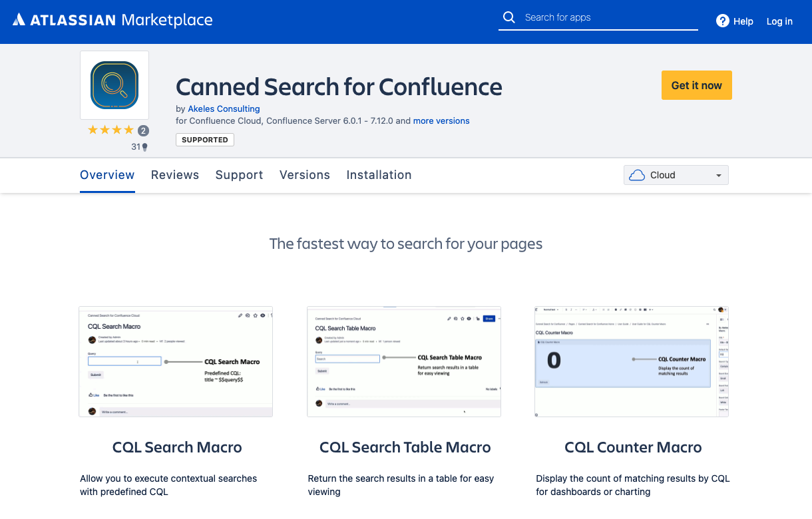This screenshot has height=519, width=812.
Task: Click the SUPPORTED badge
Action: click(x=204, y=140)
